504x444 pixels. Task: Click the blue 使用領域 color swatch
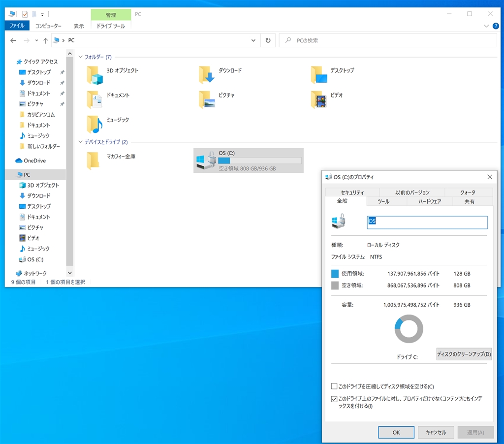[x=335, y=274]
